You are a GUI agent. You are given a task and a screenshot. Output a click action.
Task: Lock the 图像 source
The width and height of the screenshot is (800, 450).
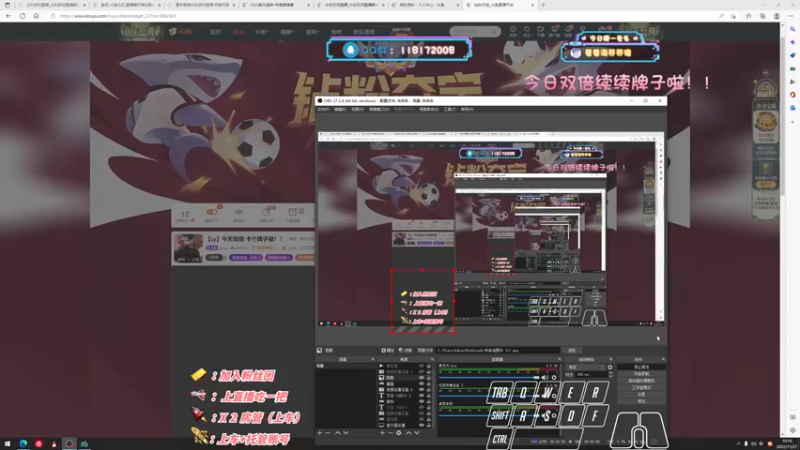pyautogui.click(x=429, y=378)
